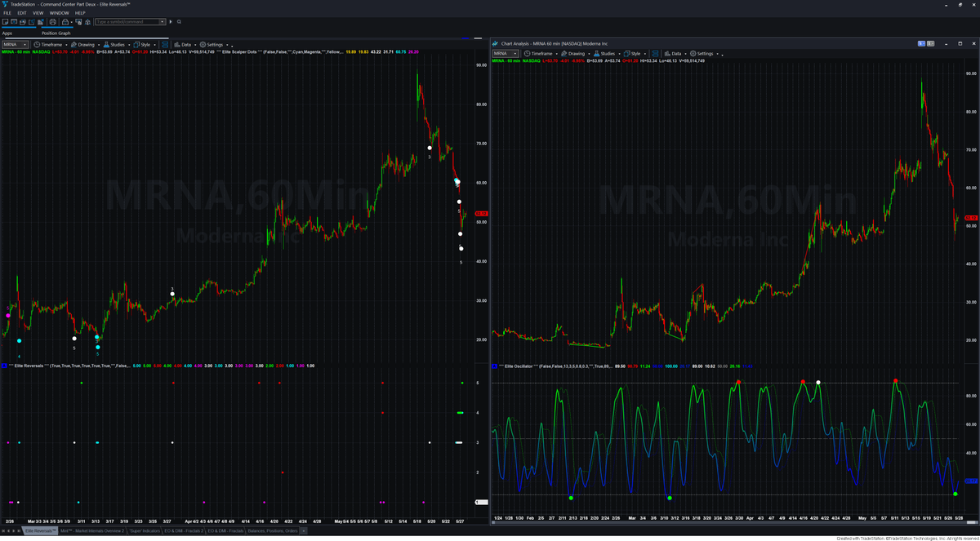
Task: Click Drawing in Chart Analysis toolbar
Action: tap(573, 53)
